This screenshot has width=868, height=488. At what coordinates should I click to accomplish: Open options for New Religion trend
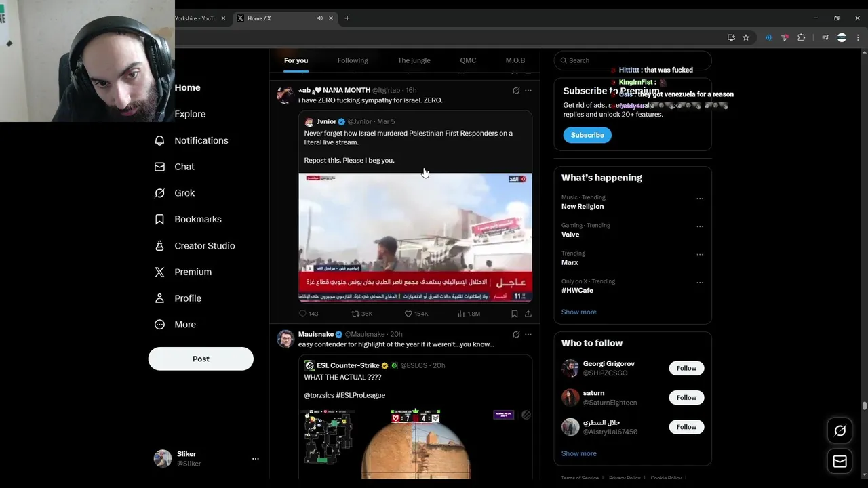(x=700, y=199)
